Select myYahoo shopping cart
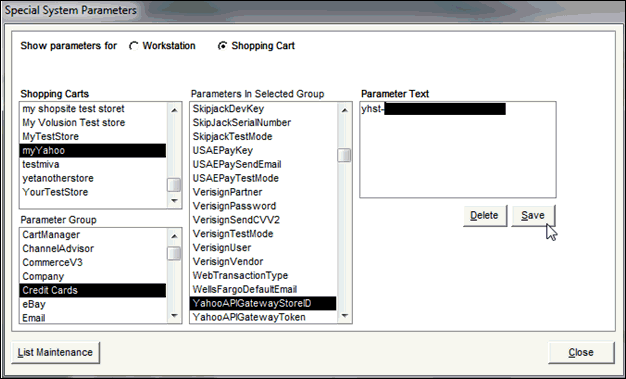This screenshot has height=379, width=626. [x=93, y=151]
